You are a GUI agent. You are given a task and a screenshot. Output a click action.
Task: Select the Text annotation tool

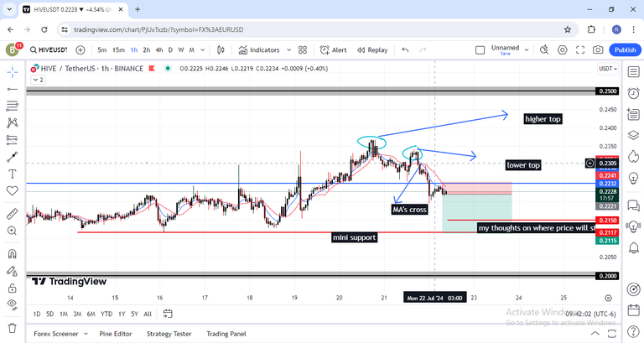pyautogui.click(x=13, y=174)
